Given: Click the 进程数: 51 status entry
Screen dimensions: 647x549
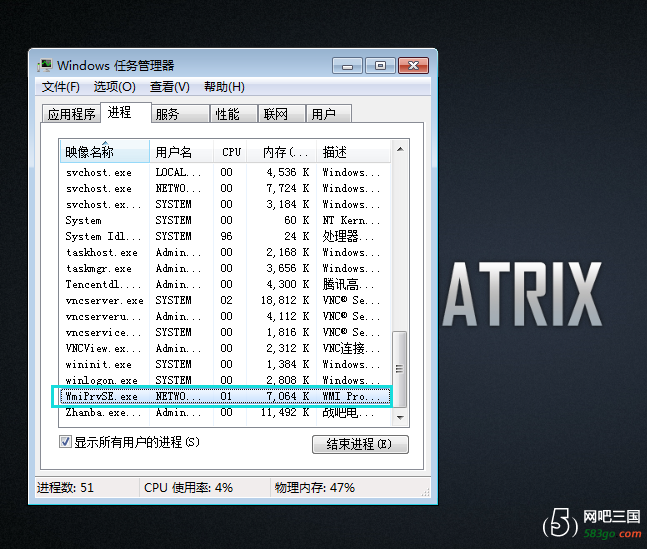Looking at the screenshot, I should pos(65,488).
